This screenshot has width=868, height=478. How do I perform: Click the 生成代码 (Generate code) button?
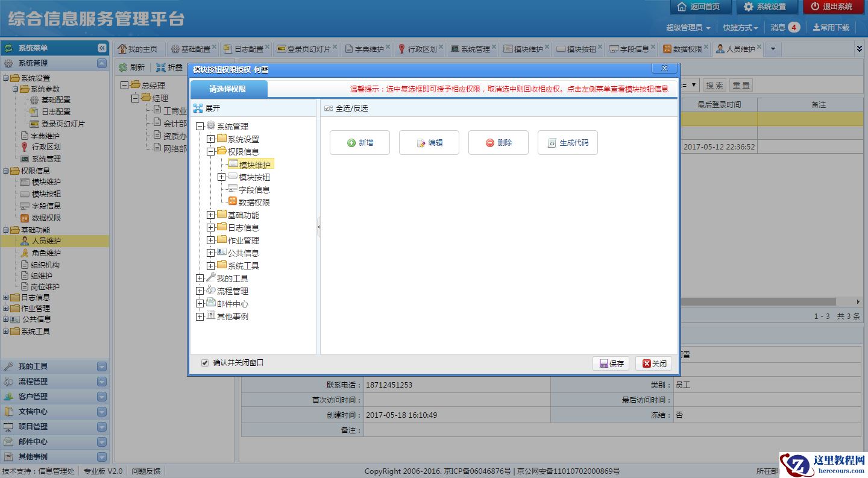pyautogui.click(x=568, y=143)
